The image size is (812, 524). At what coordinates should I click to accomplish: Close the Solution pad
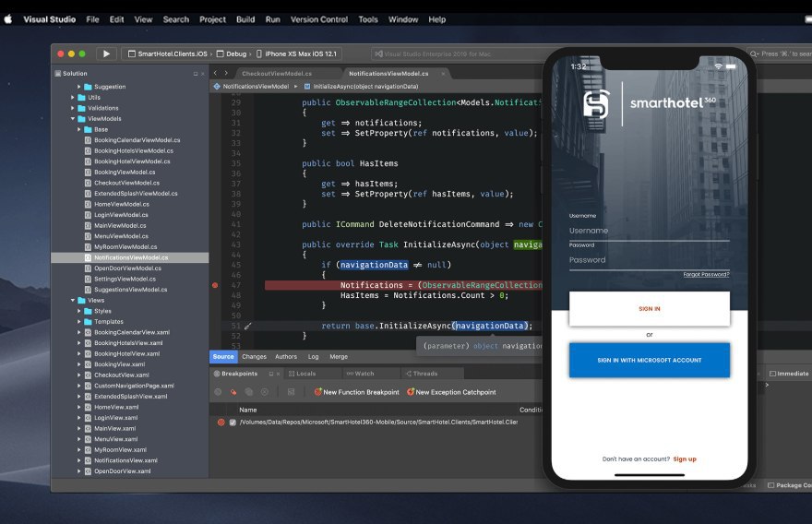click(202, 74)
